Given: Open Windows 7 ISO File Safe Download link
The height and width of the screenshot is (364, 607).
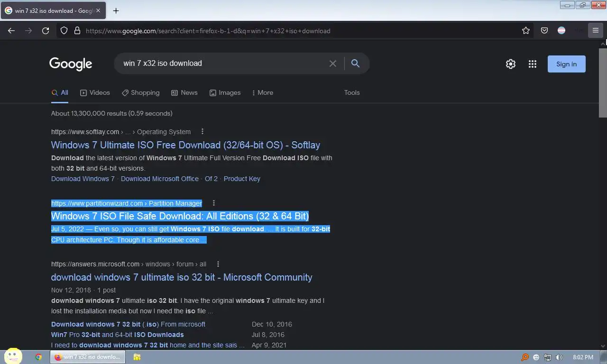Looking at the screenshot, I should pos(180,216).
